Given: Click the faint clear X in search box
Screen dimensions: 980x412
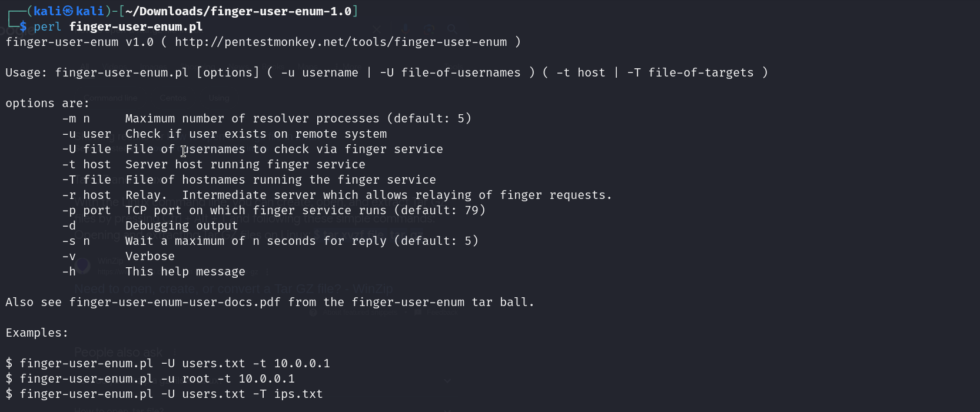Looking at the screenshot, I should pos(377,28).
